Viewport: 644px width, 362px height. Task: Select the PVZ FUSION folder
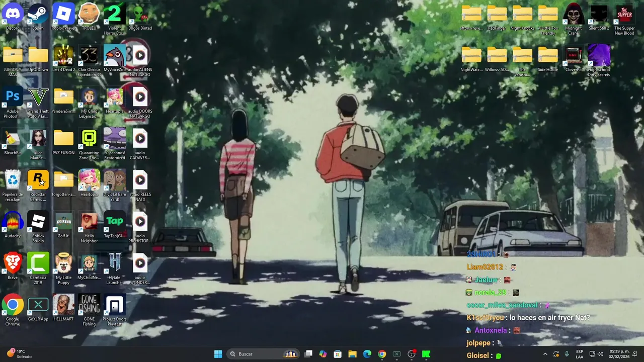(64, 142)
